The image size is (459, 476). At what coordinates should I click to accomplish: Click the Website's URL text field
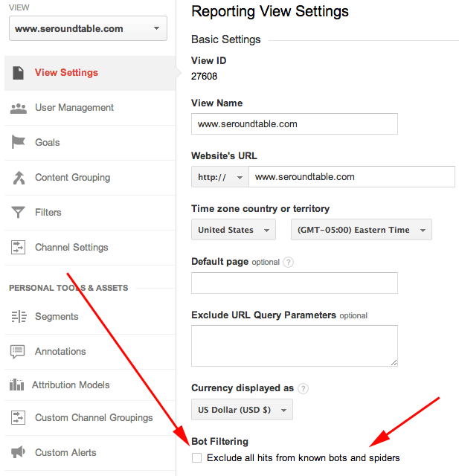[352, 177]
